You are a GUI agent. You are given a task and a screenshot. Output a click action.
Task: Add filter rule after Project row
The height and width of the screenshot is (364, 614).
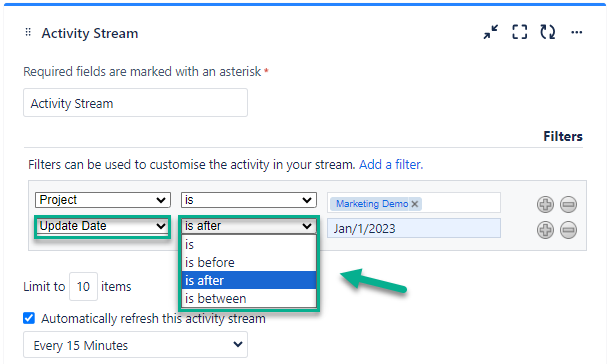pyautogui.click(x=545, y=204)
